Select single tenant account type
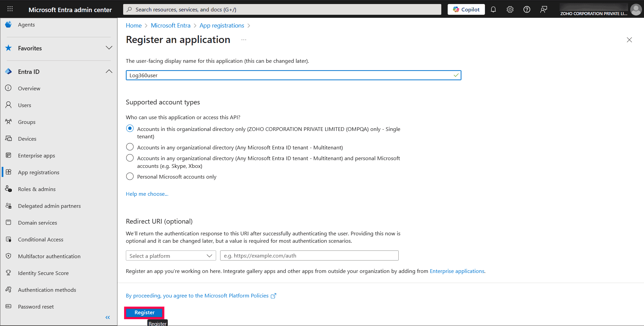Screen dimensions: 644x326 (130, 128)
